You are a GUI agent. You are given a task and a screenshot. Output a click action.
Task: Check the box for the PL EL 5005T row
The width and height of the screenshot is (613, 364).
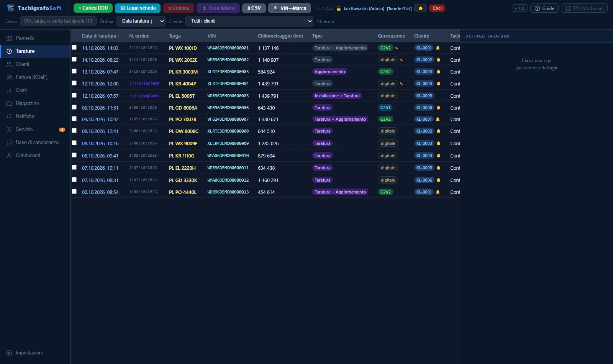point(74,95)
